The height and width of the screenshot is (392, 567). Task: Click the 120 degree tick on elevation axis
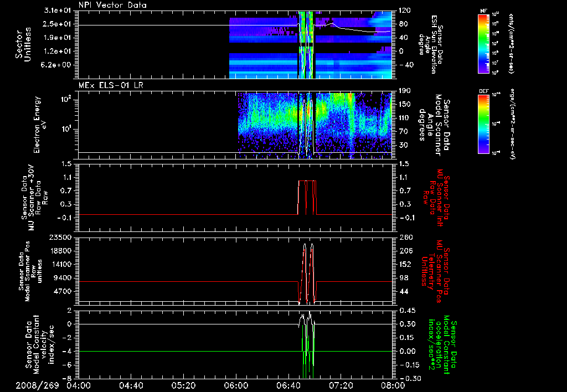point(405,11)
